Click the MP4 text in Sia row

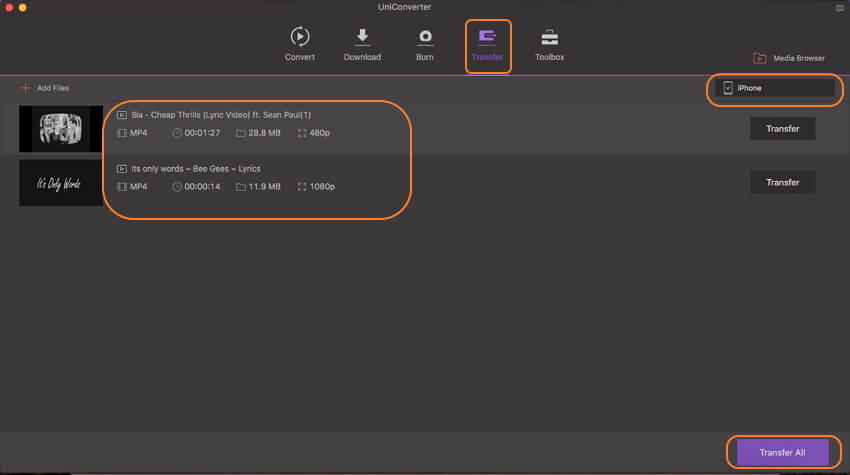139,133
